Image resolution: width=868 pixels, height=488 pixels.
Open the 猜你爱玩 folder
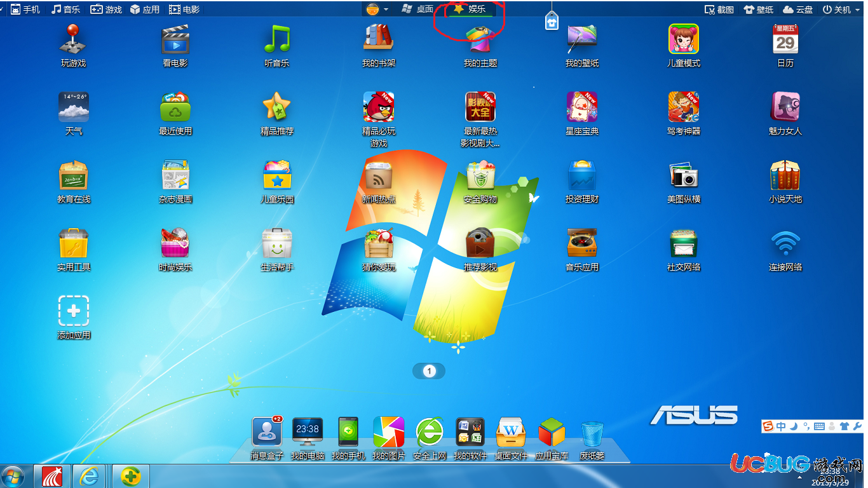[x=379, y=243]
